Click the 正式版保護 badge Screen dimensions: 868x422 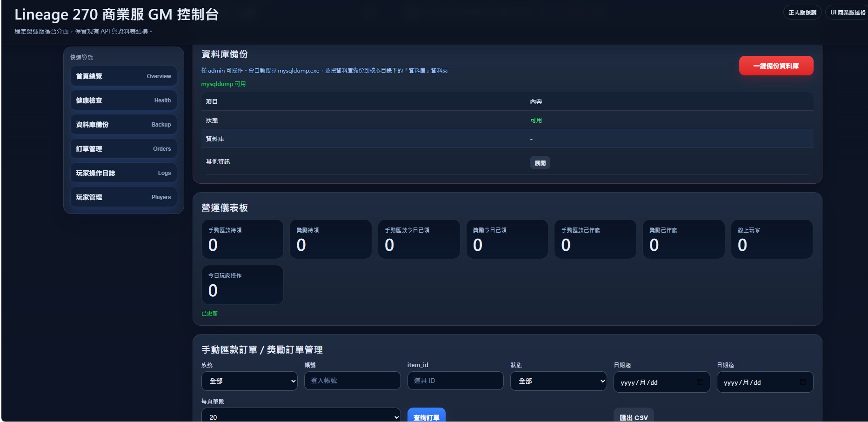pos(802,13)
